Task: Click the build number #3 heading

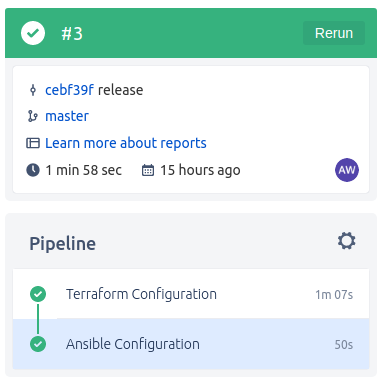Action: 72,34
